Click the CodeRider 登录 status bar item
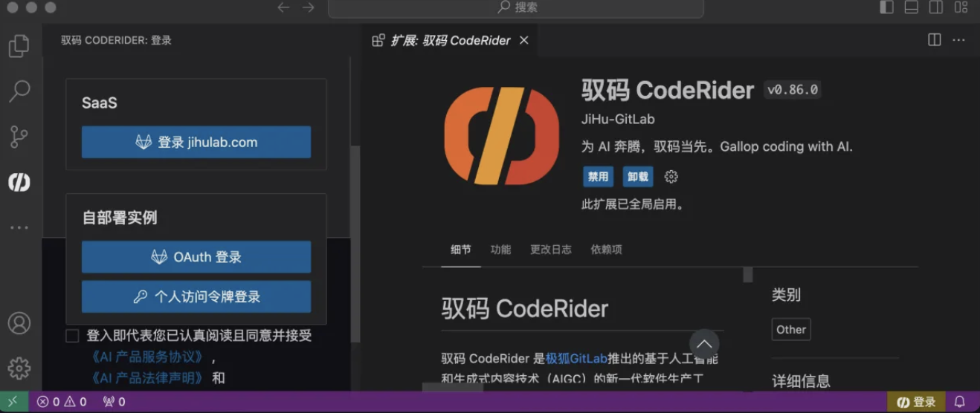980x413 pixels. [916, 402]
